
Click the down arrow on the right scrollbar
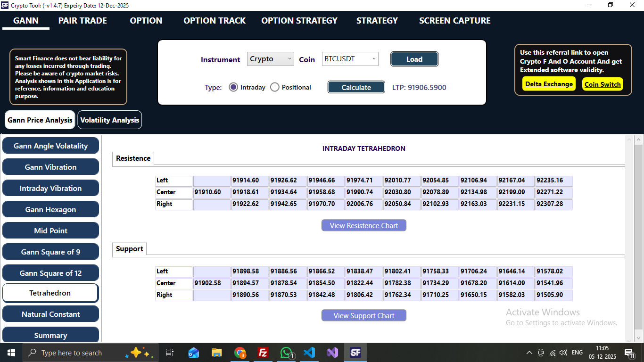[639, 337]
